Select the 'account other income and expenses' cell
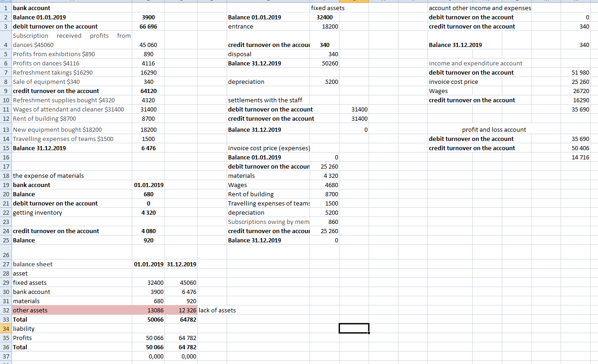Image resolution: width=598 pixels, height=364 pixels. point(480,8)
